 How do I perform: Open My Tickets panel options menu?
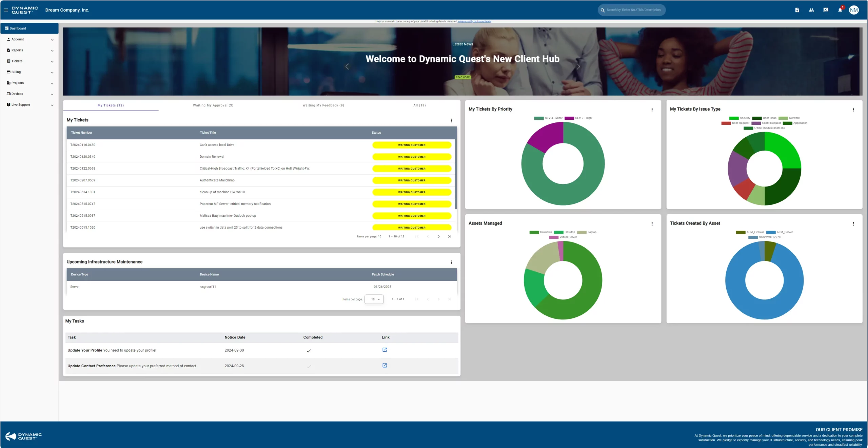(451, 120)
